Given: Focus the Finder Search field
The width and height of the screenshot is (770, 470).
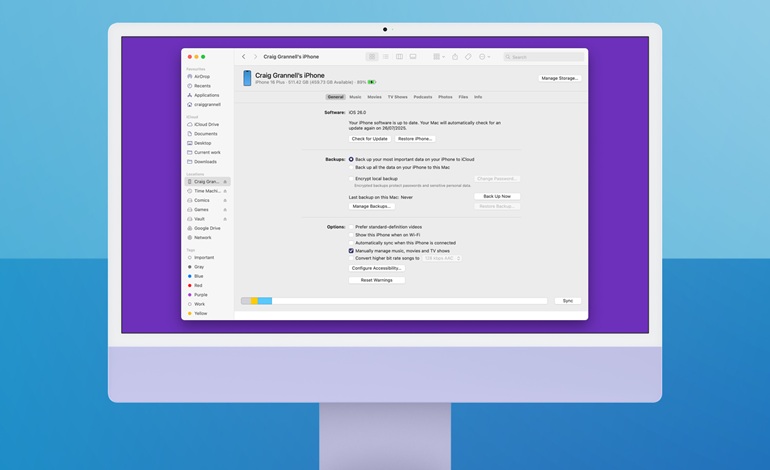Looking at the screenshot, I should click(544, 57).
